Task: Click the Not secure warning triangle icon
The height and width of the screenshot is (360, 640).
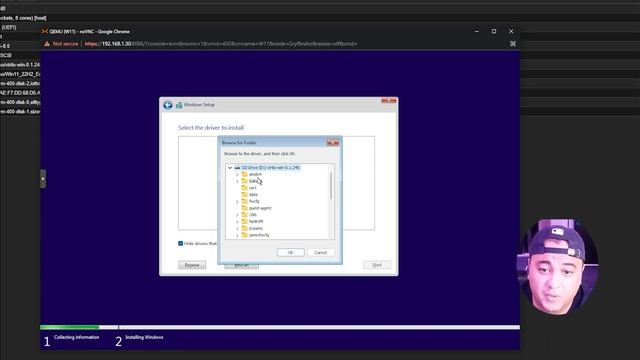Action: tap(47, 44)
